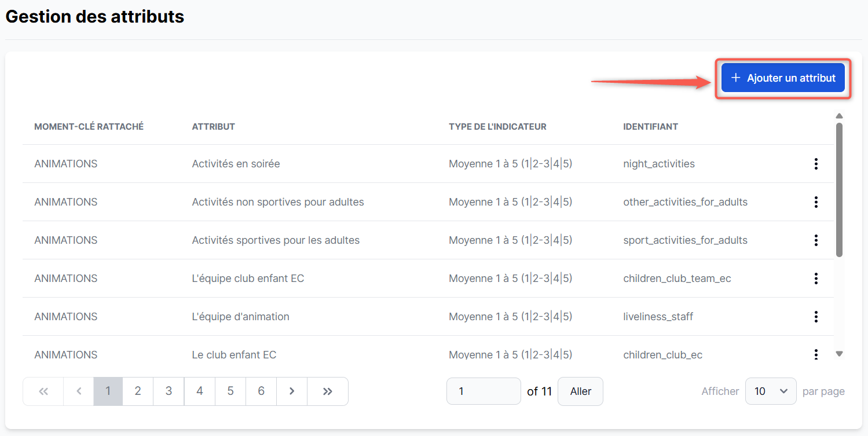Click the table's vertical scrollbar thumb
The height and width of the screenshot is (436, 868).
pos(839,189)
